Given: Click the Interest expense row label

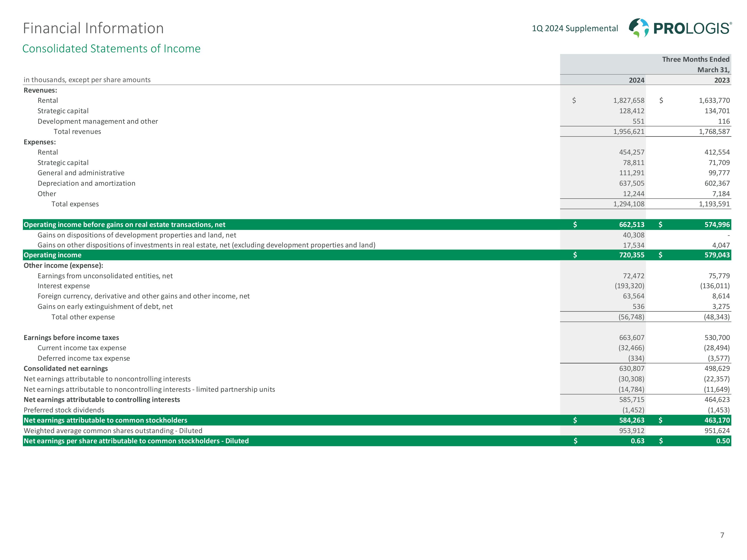Looking at the screenshot, I should tap(63, 286).
